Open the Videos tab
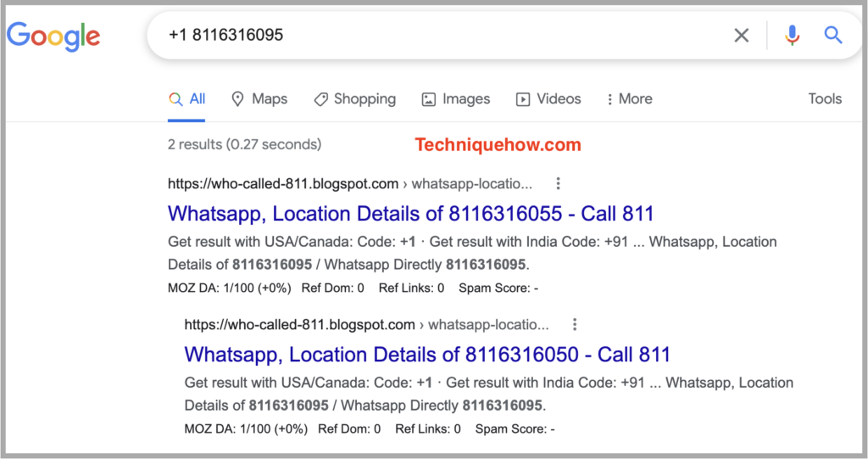The image size is (868, 459). 548,99
